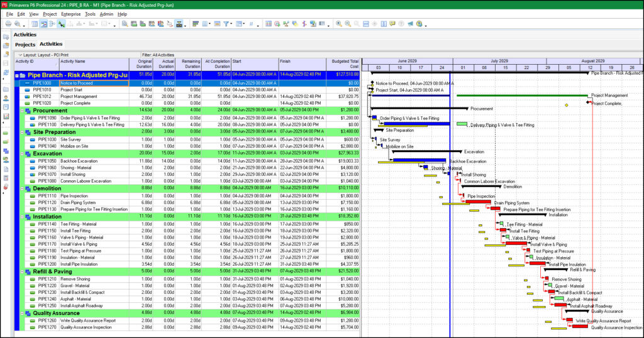Click the Start column header
644x338 pixels.
[x=255, y=64]
